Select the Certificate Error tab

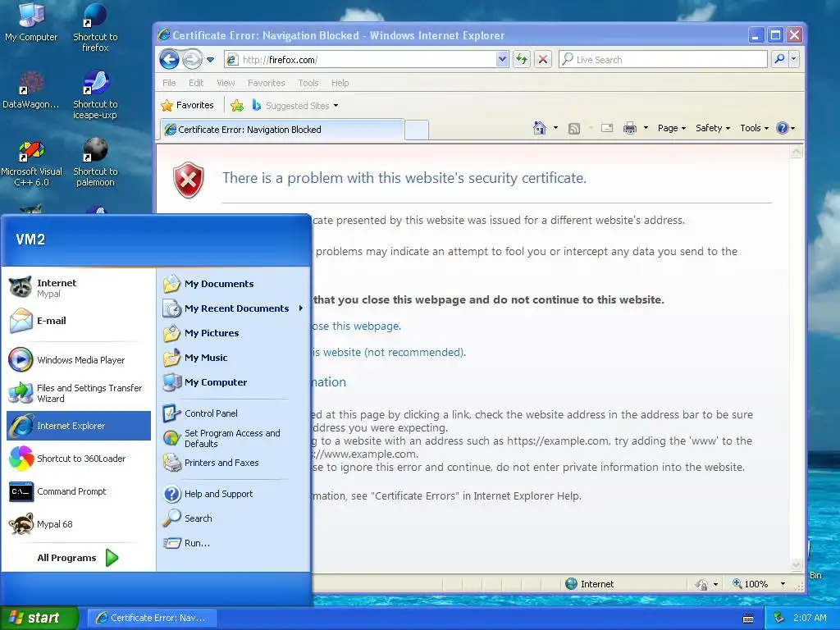[282, 130]
